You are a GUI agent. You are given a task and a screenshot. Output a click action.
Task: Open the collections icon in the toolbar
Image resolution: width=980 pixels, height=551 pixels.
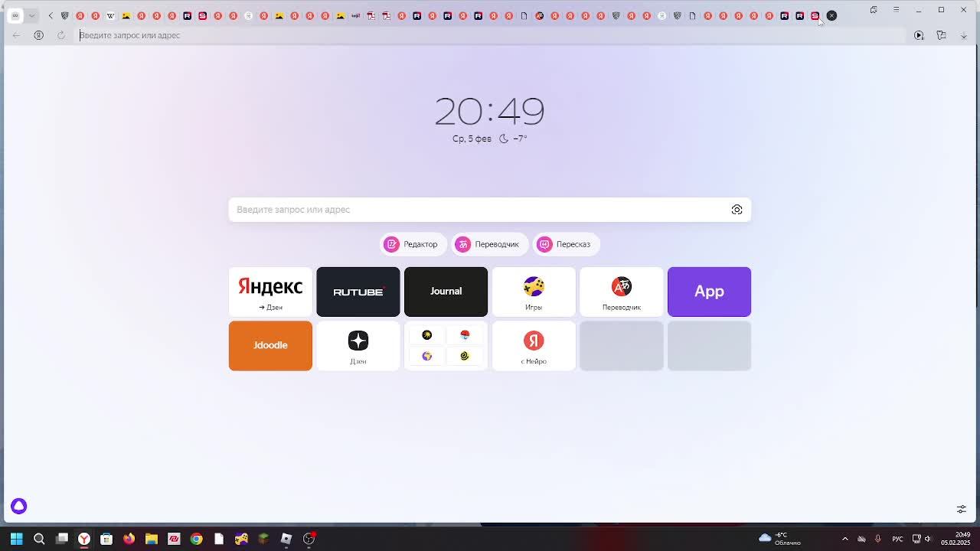click(x=941, y=35)
